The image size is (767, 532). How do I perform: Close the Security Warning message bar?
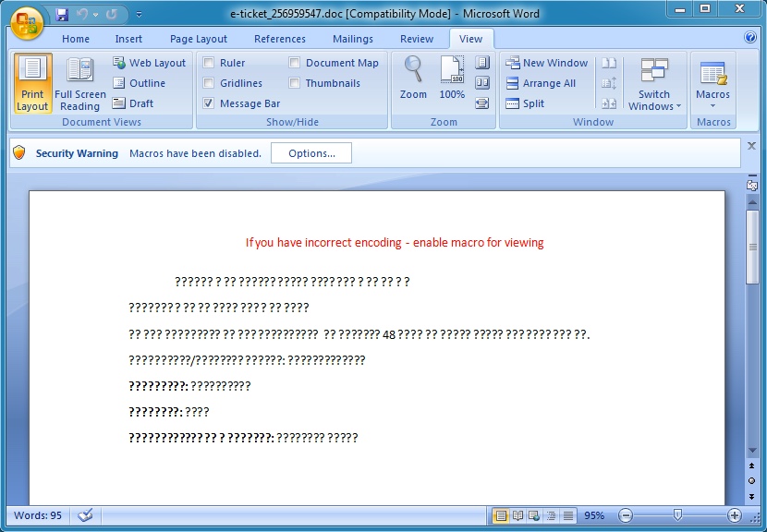pyautogui.click(x=751, y=146)
